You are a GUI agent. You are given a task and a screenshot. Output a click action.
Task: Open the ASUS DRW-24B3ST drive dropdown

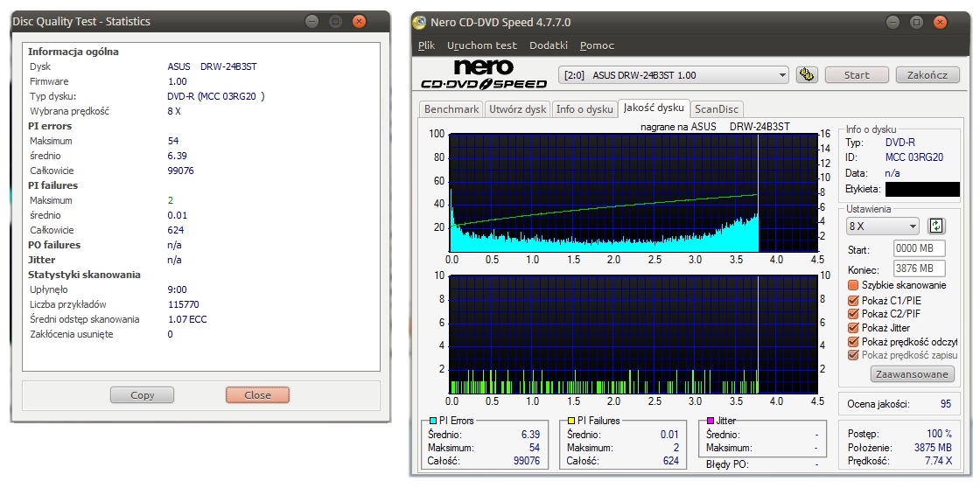coord(674,75)
